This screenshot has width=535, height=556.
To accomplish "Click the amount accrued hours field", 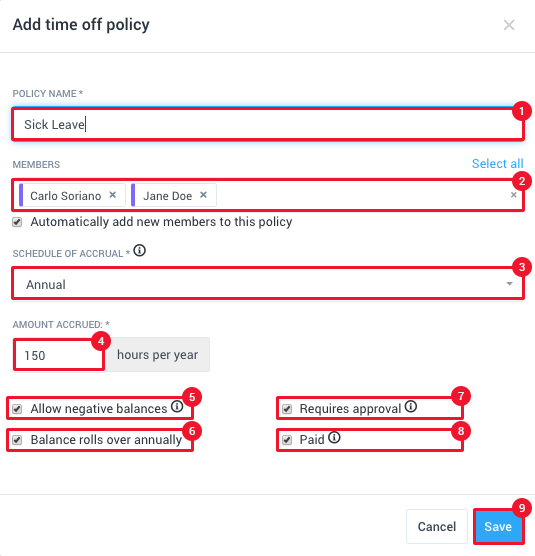I will coord(59,355).
